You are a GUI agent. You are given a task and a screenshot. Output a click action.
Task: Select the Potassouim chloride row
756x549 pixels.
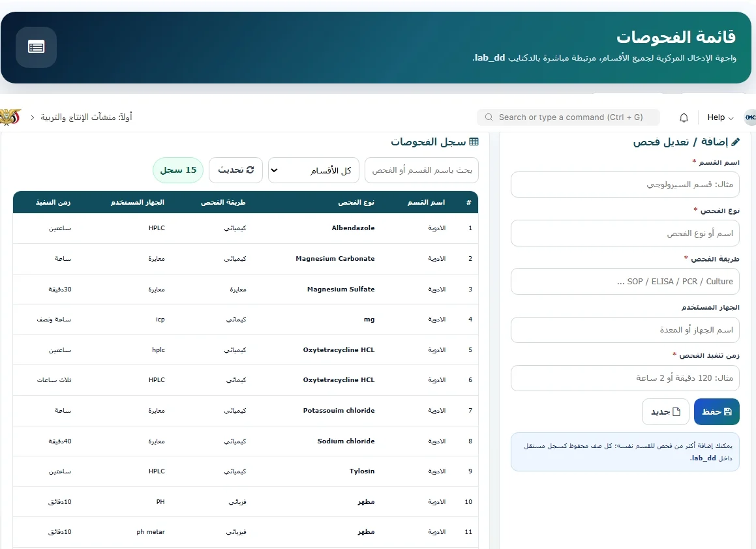245,411
